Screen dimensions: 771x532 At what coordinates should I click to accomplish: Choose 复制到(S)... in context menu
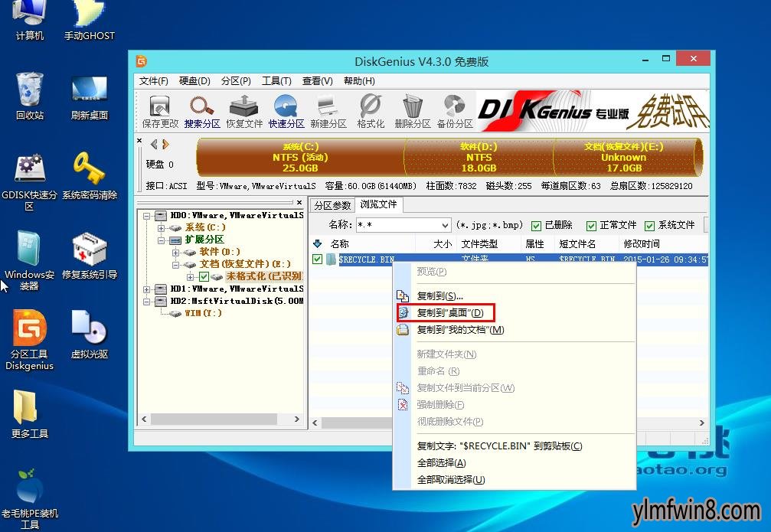pyautogui.click(x=514, y=296)
